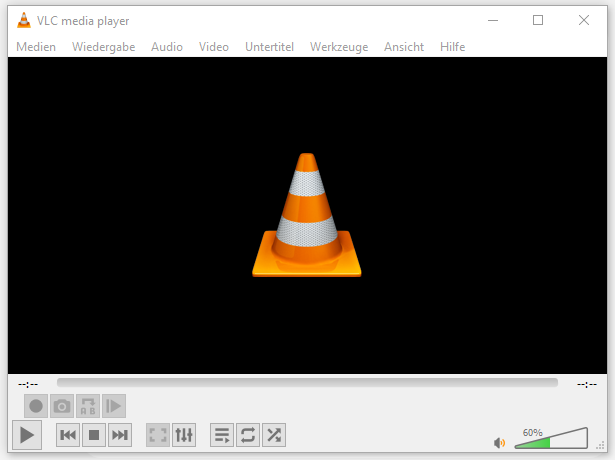Click the video display area cone

coord(307,215)
